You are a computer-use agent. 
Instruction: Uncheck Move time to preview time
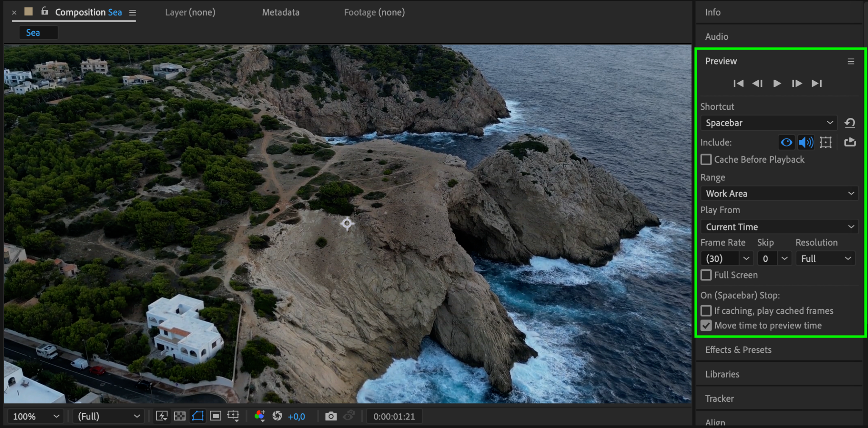pyautogui.click(x=706, y=325)
